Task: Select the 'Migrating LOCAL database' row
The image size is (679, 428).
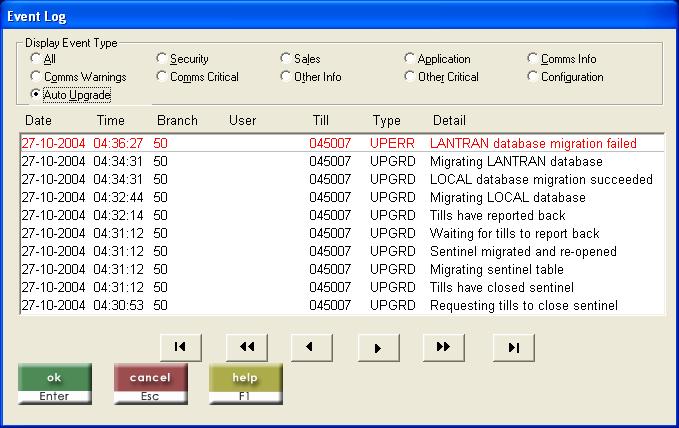Action: [342, 197]
